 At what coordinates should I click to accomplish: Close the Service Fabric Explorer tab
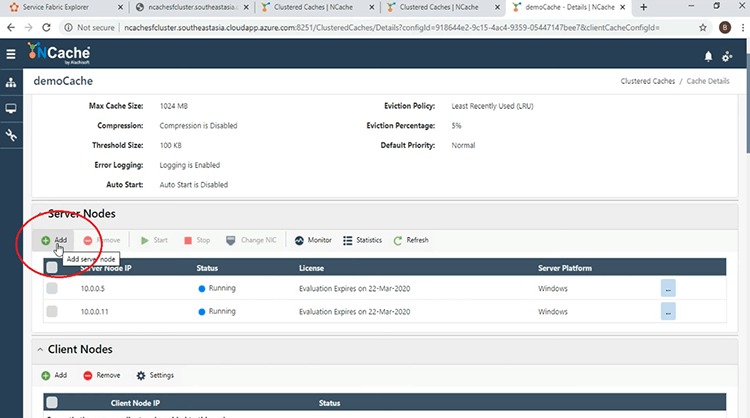coord(120,7)
